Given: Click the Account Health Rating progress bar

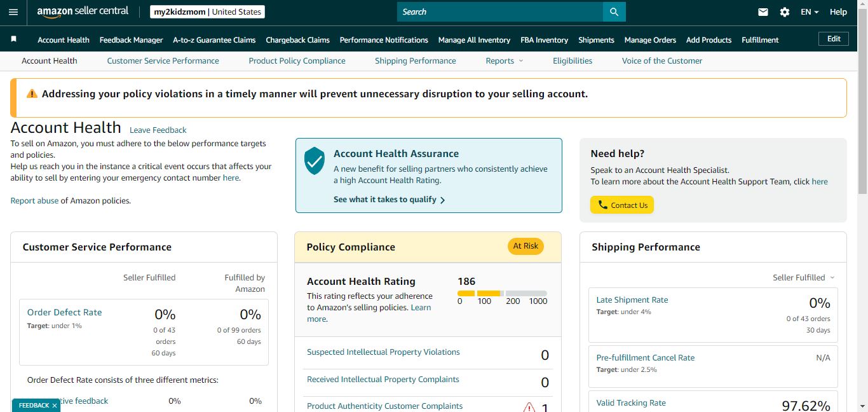Looking at the screenshot, I should [x=502, y=294].
